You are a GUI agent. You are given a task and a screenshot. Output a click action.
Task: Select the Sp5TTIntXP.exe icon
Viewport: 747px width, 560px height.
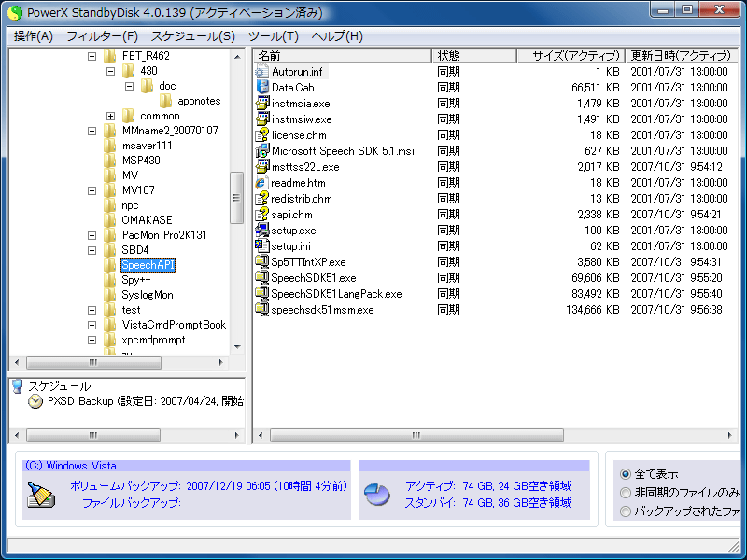[x=261, y=262]
